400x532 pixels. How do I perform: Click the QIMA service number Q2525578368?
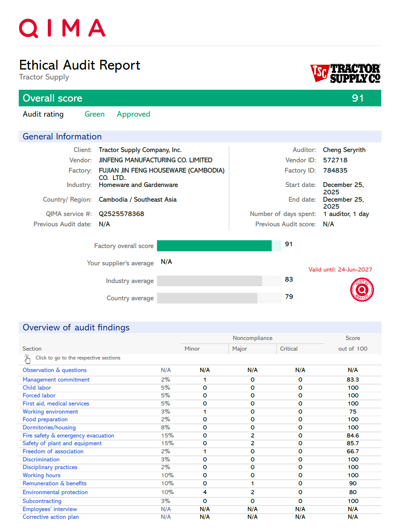click(x=121, y=214)
